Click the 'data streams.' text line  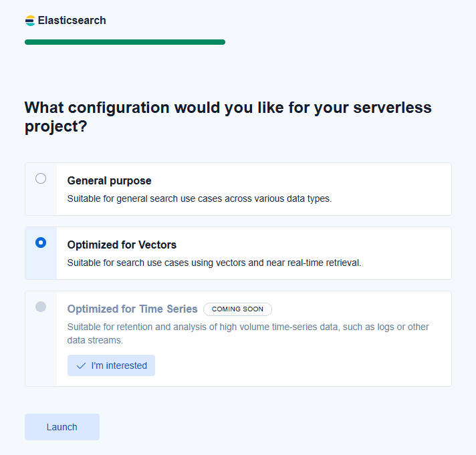(94, 340)
